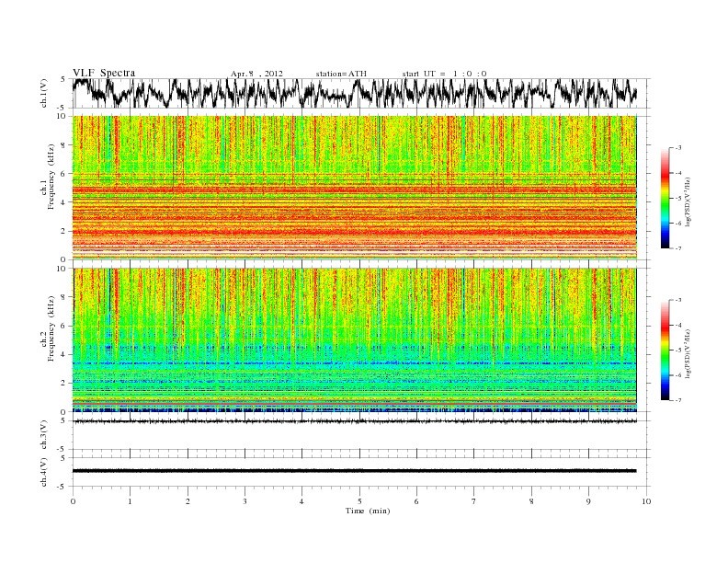The image size is (728, 563).
Task: Click the '-3' label on ch.1 colorbar
Action: tap(677, 148)
